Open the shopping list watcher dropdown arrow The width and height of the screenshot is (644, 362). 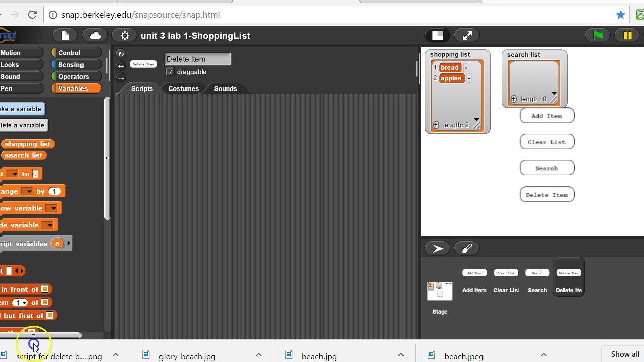(476, 119)
